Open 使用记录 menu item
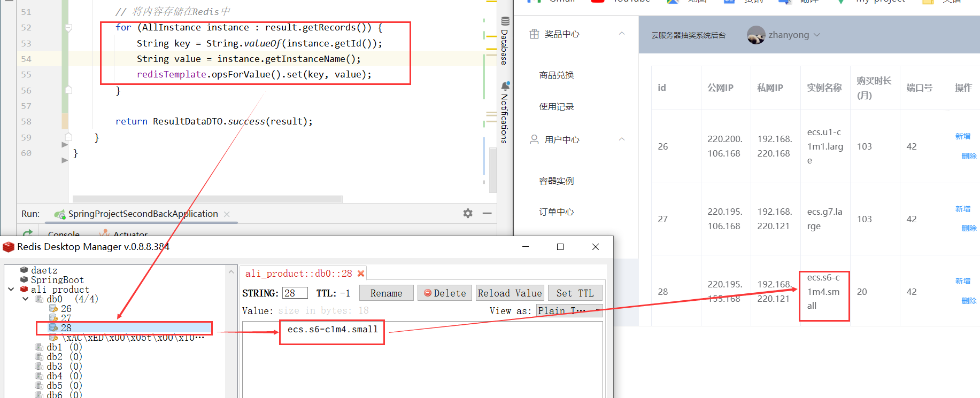The height and width of the screenshot is (398, 980). (557, 106)
